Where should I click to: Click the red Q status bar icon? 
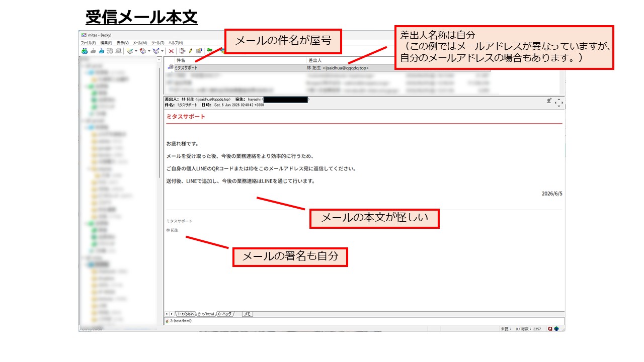[550, 329]
